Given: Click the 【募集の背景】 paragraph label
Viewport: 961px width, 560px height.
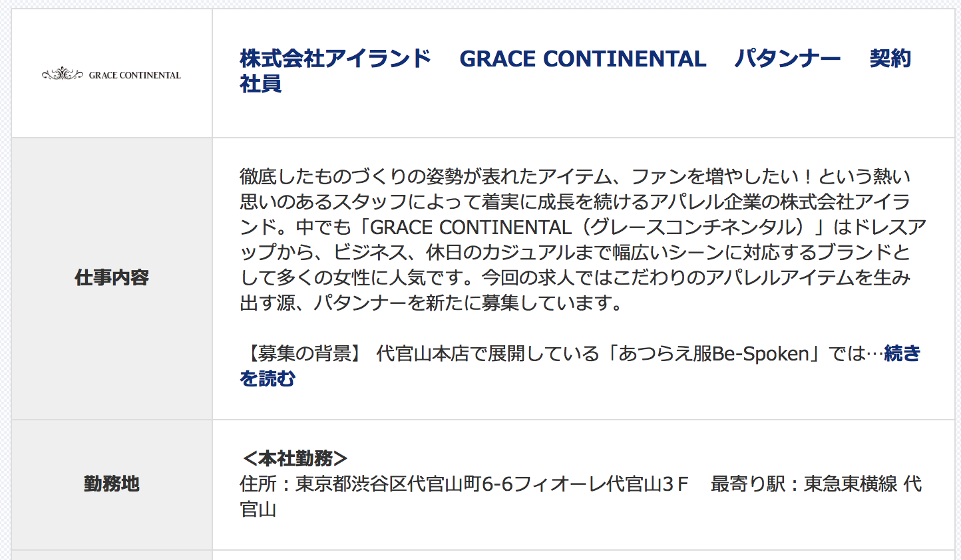Looking at the screenshot, I should [x=303, y=353].
